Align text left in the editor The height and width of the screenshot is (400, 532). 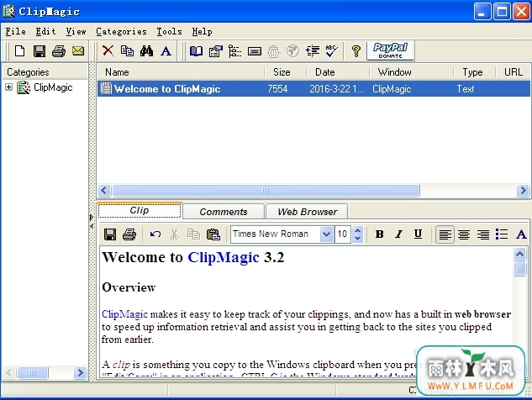tap(445, 234)
